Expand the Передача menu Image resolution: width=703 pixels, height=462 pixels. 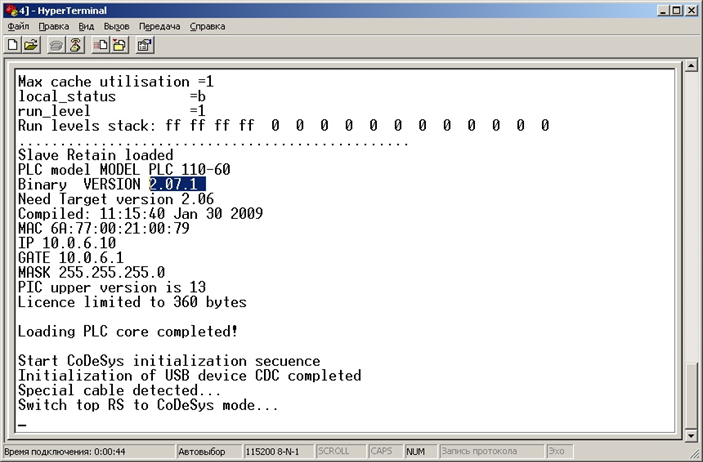(159, 25)
